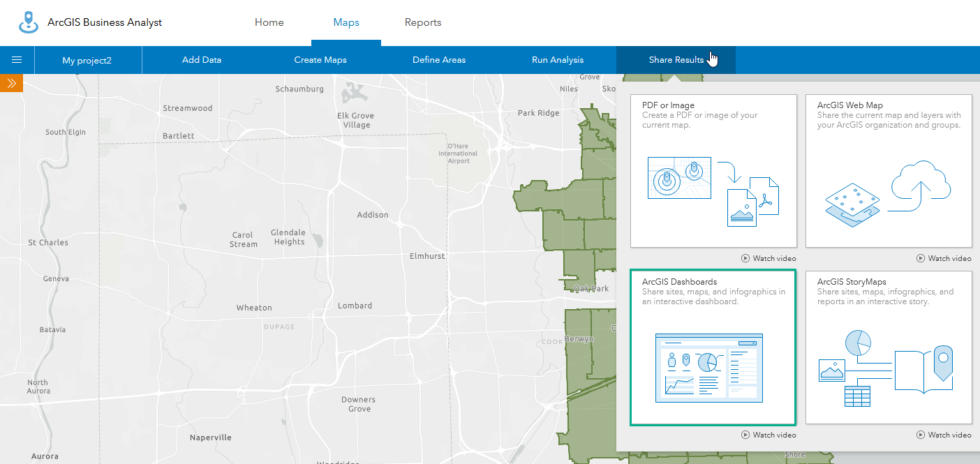
Task: Click the Elk Grove Village map label
Action: [356, 120]
